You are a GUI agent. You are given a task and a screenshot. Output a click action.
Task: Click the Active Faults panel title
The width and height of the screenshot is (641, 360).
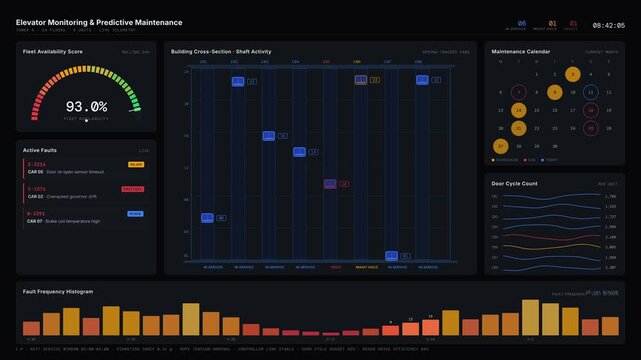(40, 150)
